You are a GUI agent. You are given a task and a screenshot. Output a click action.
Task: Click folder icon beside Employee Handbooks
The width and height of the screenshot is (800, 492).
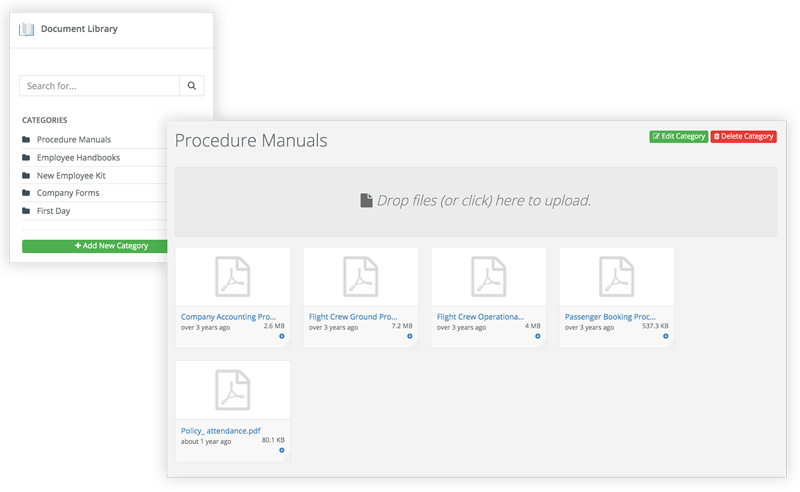point(26,158)
